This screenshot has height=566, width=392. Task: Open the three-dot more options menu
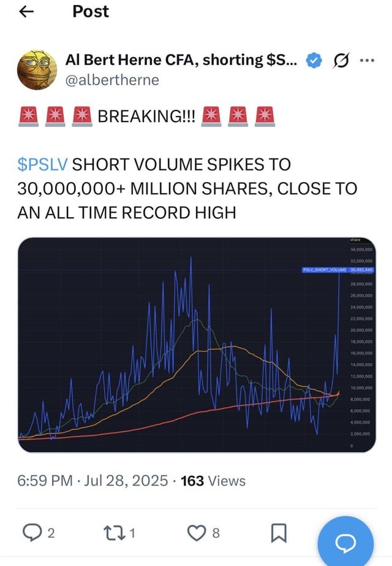(367, 60)
